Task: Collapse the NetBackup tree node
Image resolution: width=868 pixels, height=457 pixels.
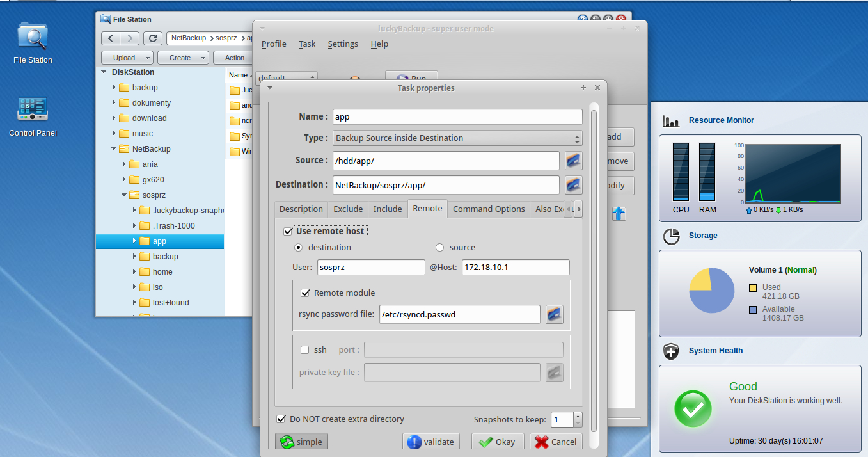Action: tap(114, 149)
